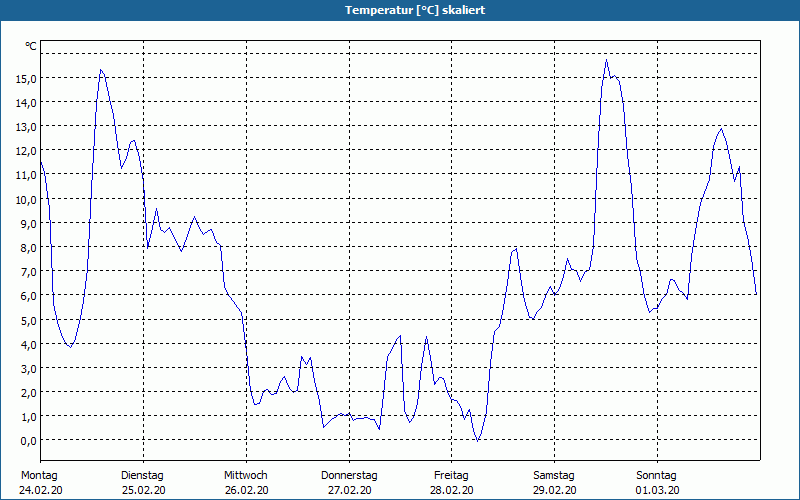Click the date 27.02.20
800x500 pixels.
click(x=349, y=490)
